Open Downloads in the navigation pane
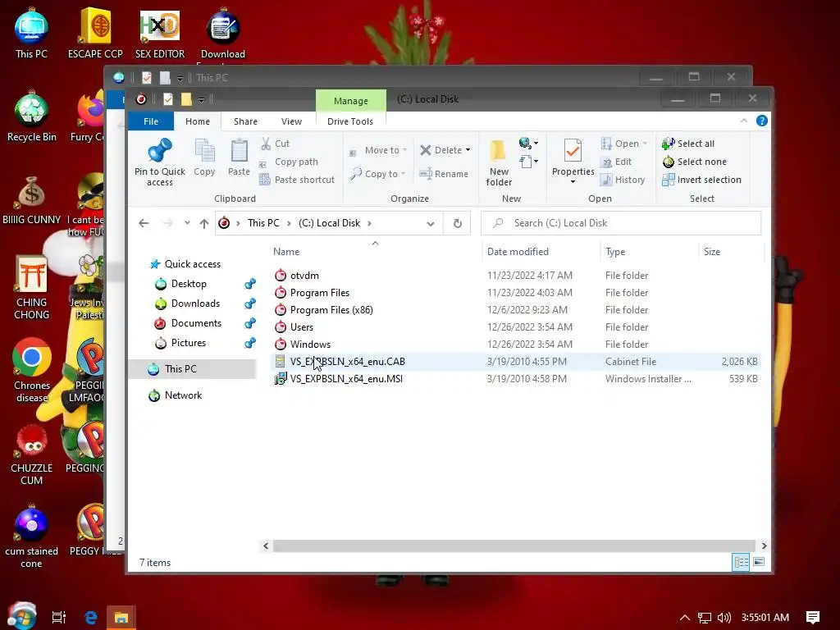840x630 pixels. coord(188,304)
